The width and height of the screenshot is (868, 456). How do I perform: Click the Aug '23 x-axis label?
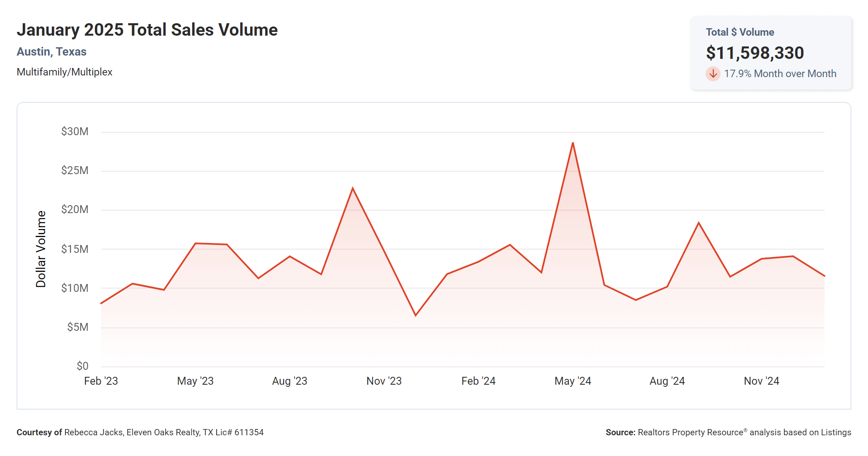coord(289,381)
